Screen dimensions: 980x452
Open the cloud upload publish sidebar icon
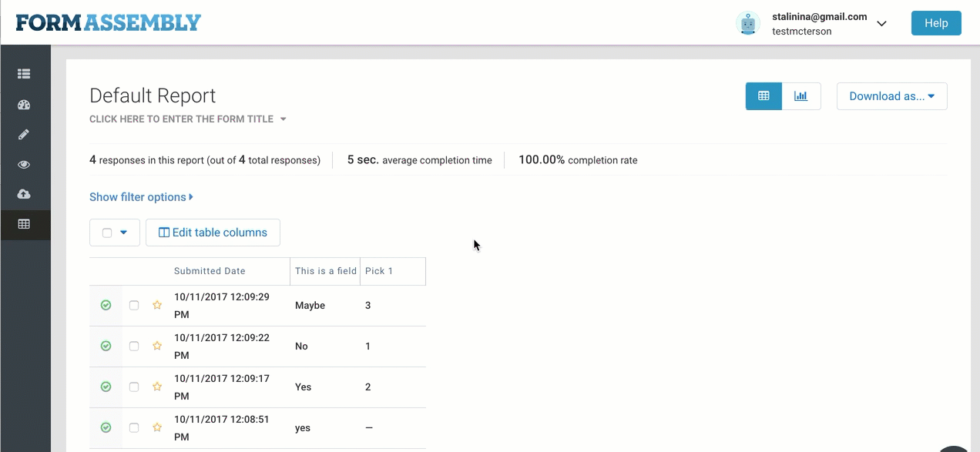click(24, 194)
